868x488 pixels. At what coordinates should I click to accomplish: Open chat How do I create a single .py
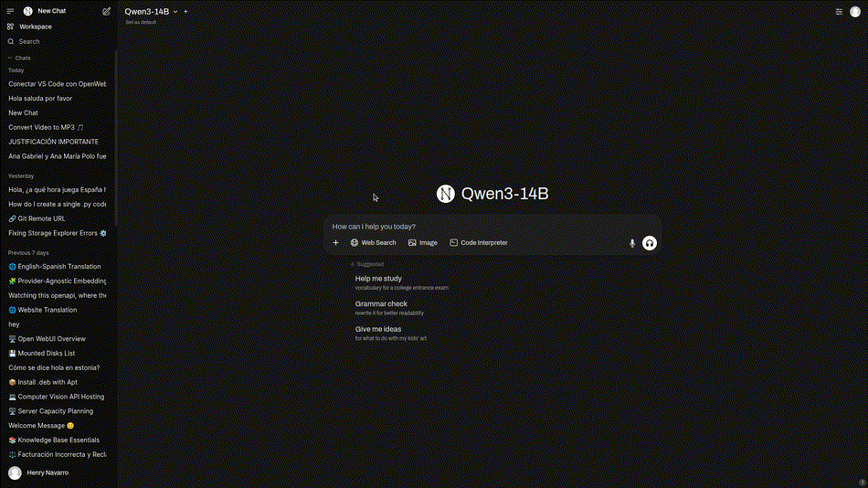click(57, 205)
